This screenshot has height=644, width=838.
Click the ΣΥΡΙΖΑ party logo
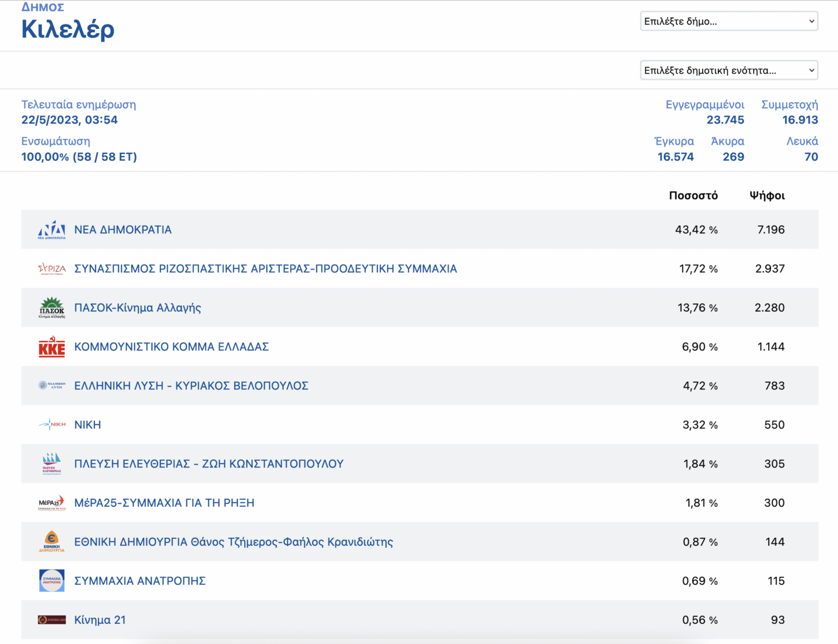click(52, 269)
